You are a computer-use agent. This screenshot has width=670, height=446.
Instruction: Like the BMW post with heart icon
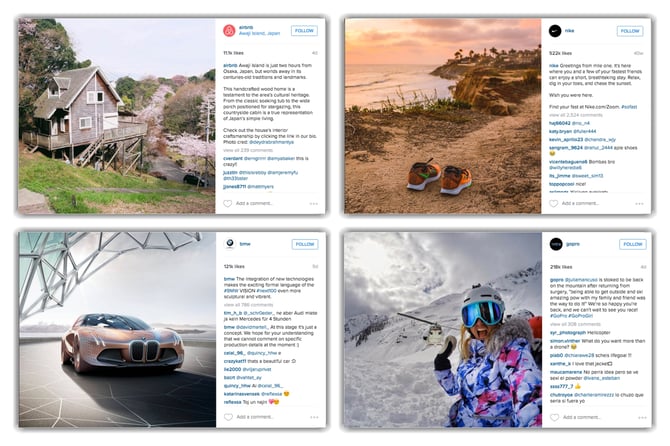click(229, 417)
